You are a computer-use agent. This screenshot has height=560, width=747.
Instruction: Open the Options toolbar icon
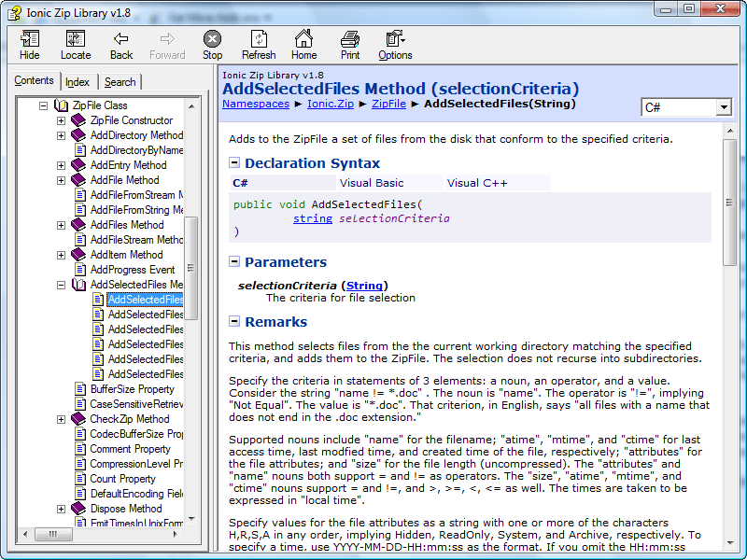(x=394, y=44)
